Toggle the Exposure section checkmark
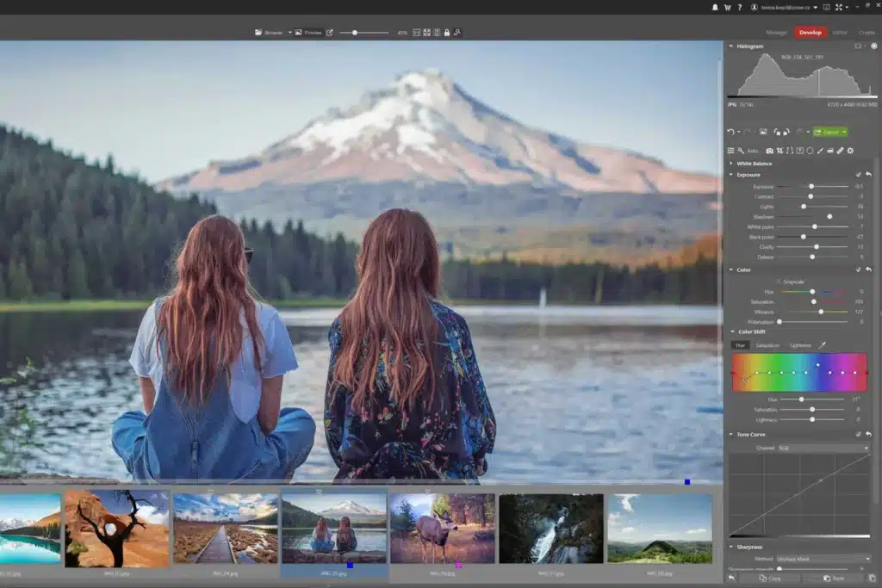Viewport: 882px width, 588px height. tap(859, 175)
